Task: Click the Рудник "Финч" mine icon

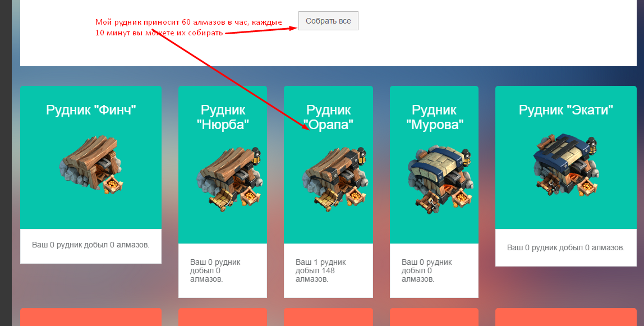Action: tap(90, 166)
